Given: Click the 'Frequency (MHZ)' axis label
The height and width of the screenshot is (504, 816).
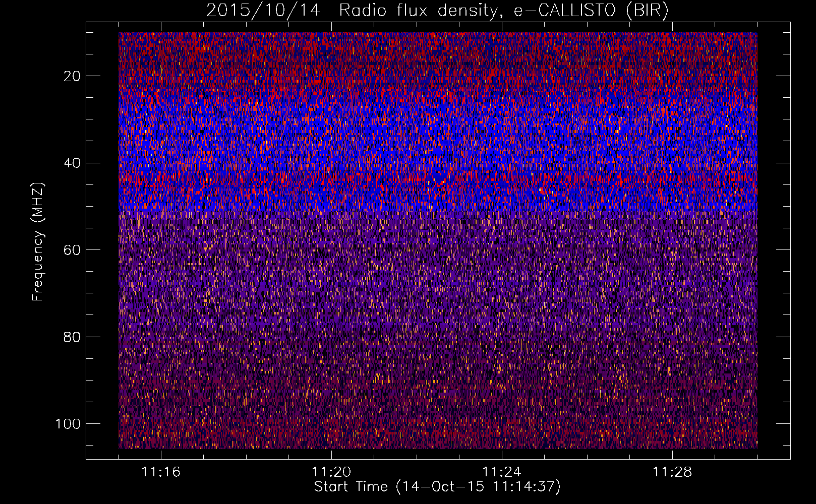Looking at the screenshot, I should click(x=38, y=242).
